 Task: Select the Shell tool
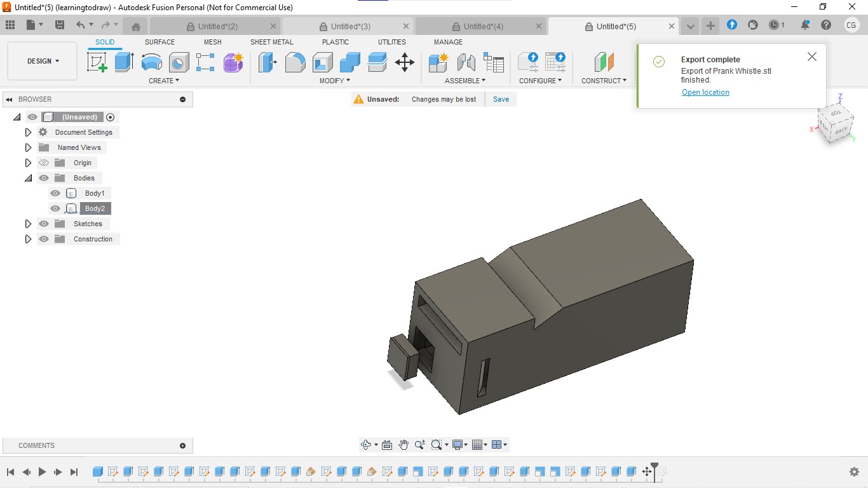(x=323, y=62)
